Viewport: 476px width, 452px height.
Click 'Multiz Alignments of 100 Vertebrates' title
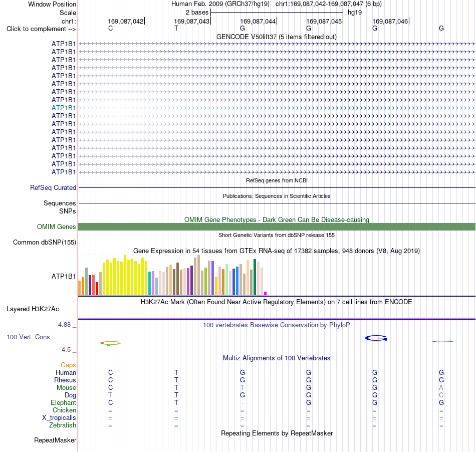point(277,358)
